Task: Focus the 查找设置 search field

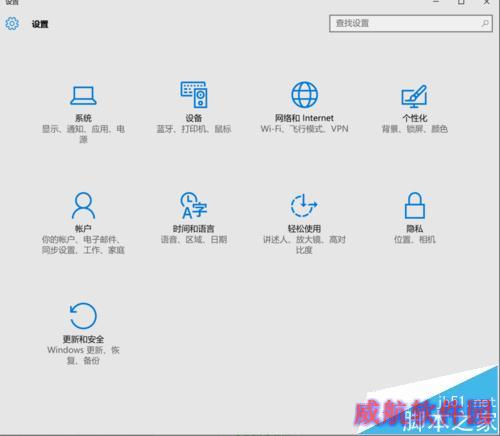Action: (x=411, y=23)
